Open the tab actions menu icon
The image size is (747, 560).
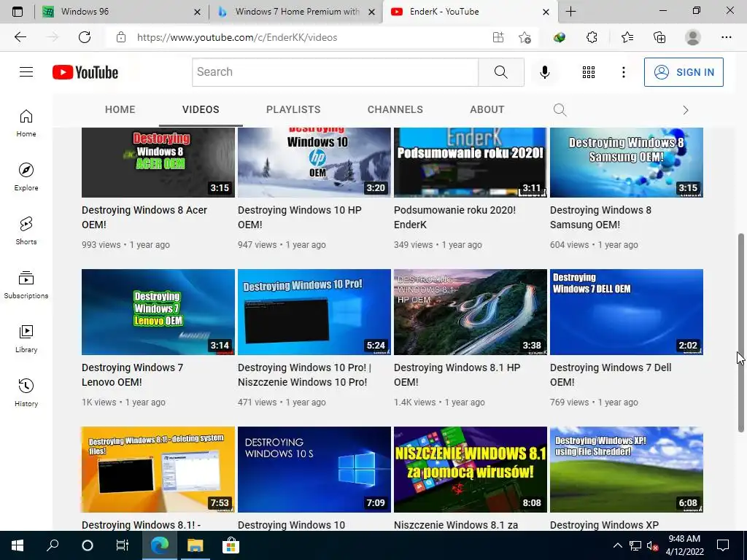[18, 12]
